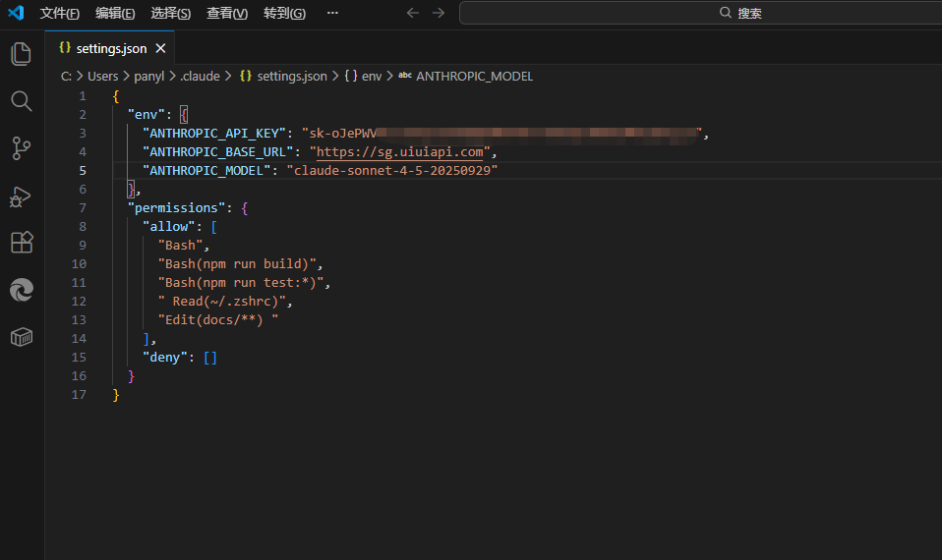942x560 pixels.
Task: Click the bottom cube icon in activity bar
Action: click(21, 337)
